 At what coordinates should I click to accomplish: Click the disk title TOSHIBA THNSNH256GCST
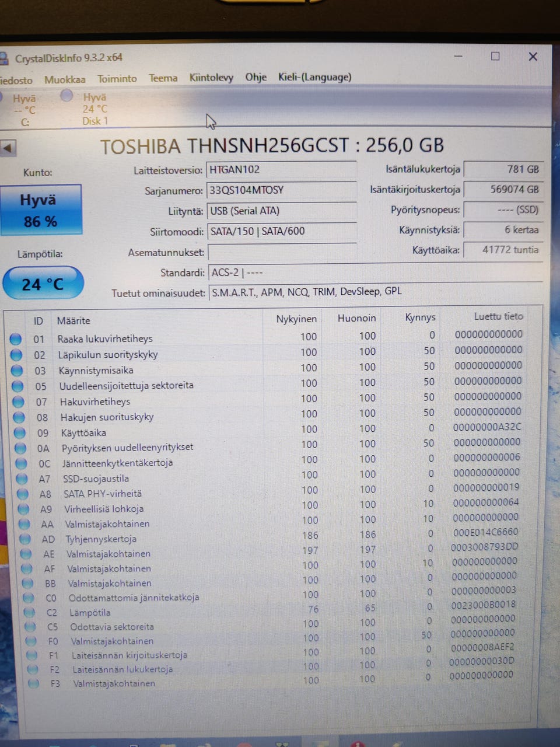tap(225, 146)
